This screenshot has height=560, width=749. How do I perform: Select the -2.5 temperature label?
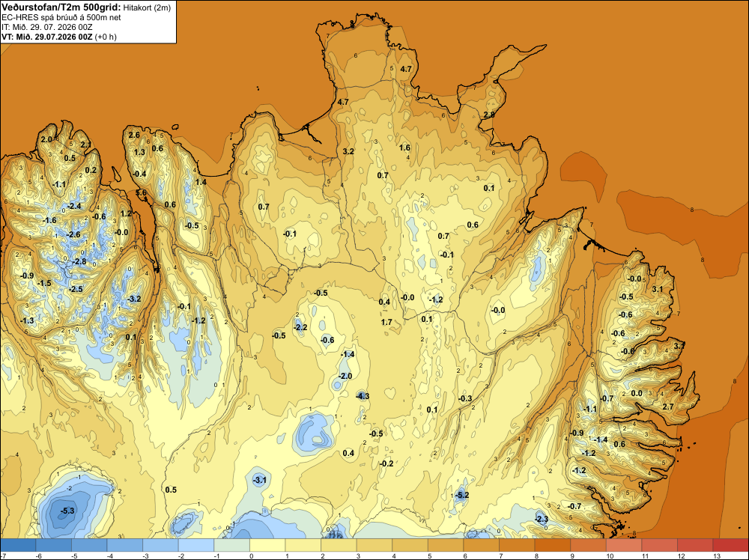(x=76, y=289)
